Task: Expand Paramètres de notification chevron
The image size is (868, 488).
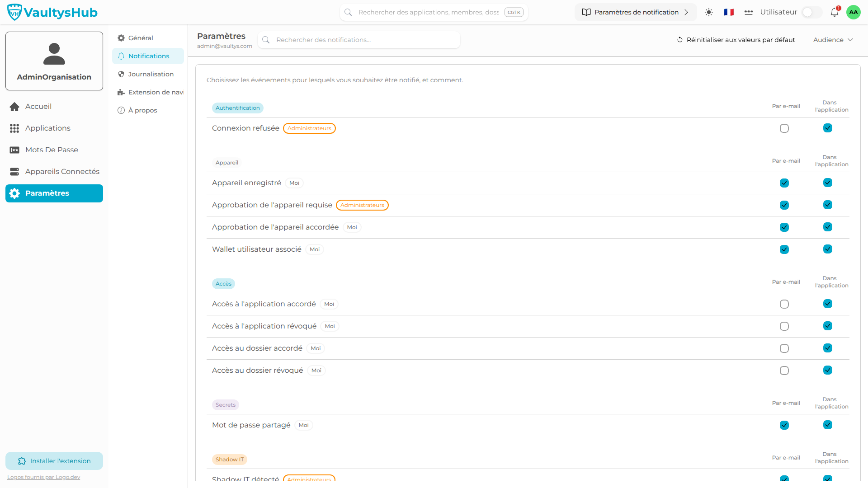Action: tap(686, 12)
